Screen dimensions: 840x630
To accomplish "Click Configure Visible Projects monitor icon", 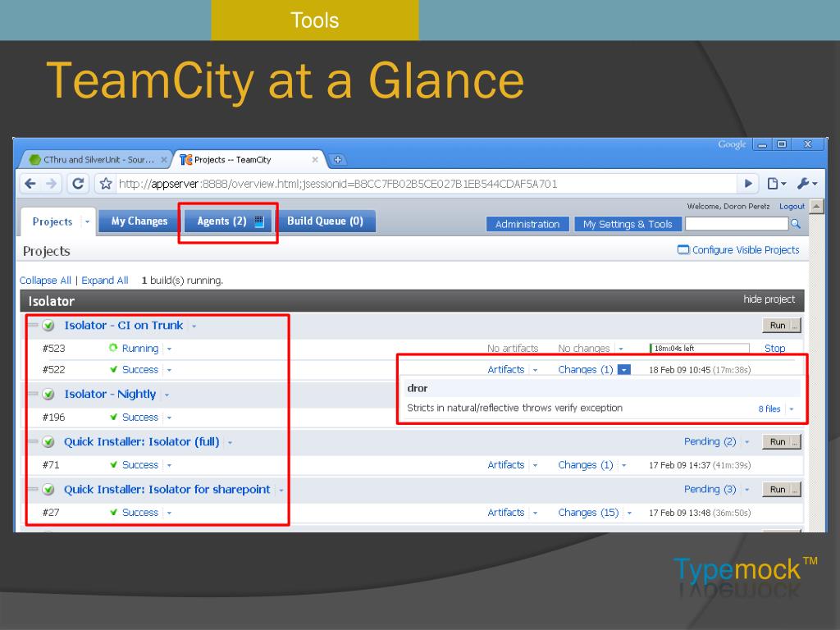I will [683, 249].
